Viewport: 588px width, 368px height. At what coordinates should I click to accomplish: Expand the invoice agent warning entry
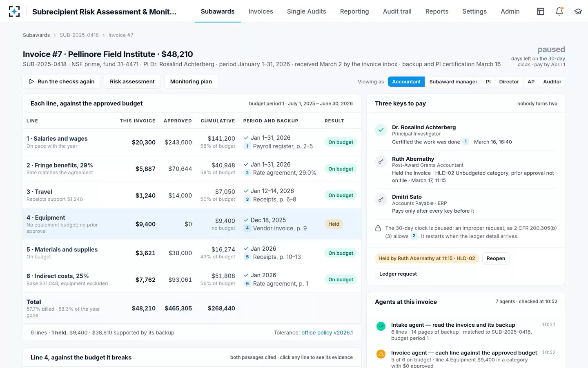466,359
